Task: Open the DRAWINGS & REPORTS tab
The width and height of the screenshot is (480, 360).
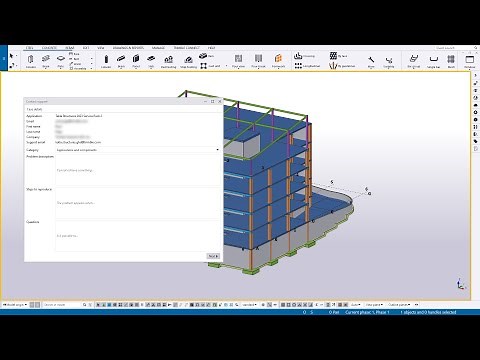Action: point(128,48)
